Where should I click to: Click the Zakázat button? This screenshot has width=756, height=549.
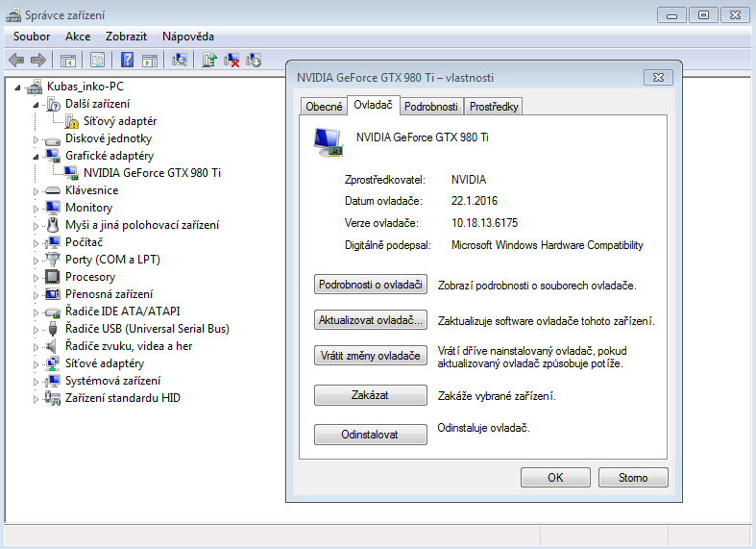tap(370, 395)
